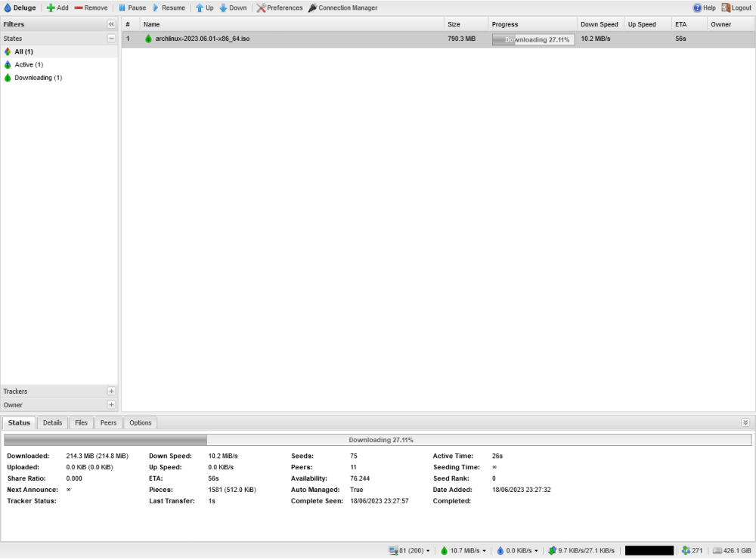Add a new torrent
This screenshot has width=756, height=560.
point(57,8)
